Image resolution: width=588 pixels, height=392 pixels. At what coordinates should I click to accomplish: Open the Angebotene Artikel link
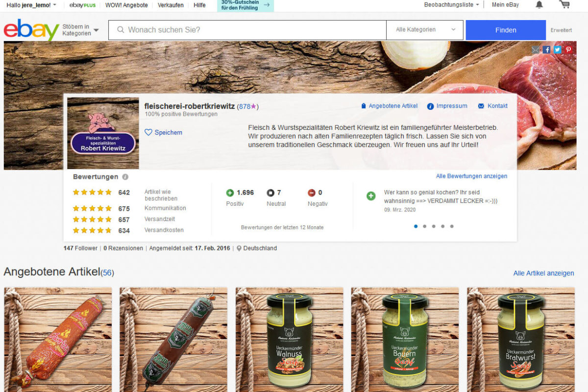click(393, 106)
